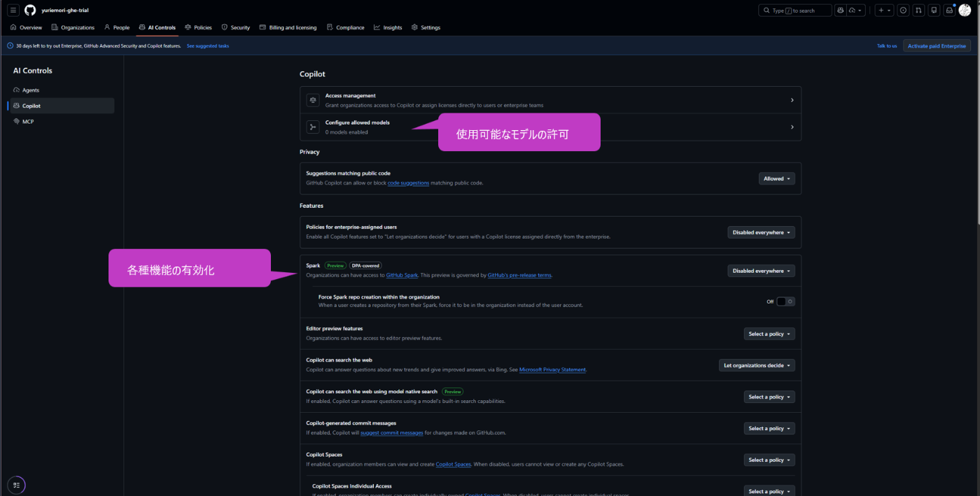Image resolution: width=980 pixels, height=496 pixels.
Task: Toggle Force Spark repo creation switch
Action: 785,302
